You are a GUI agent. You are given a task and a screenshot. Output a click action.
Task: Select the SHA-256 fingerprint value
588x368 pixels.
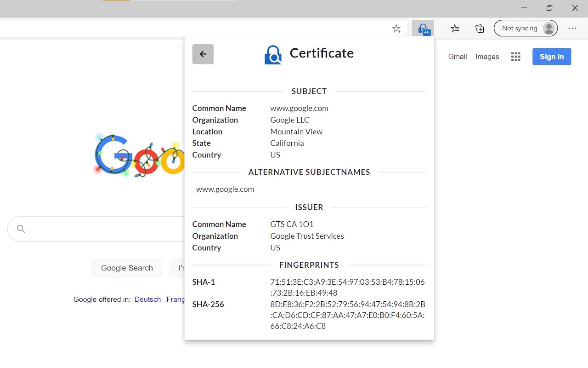click(348, 315)
